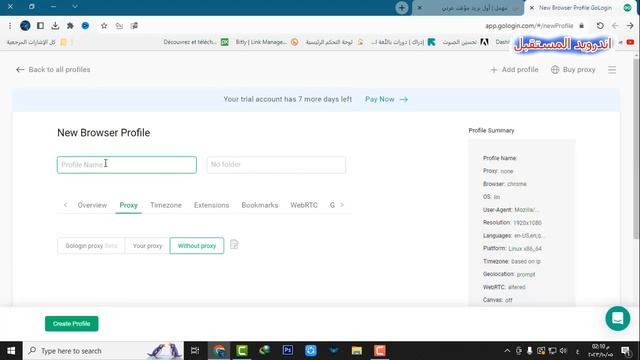Switch to the Timezone tab
640x360 pixels.
(x=166, y=205)
